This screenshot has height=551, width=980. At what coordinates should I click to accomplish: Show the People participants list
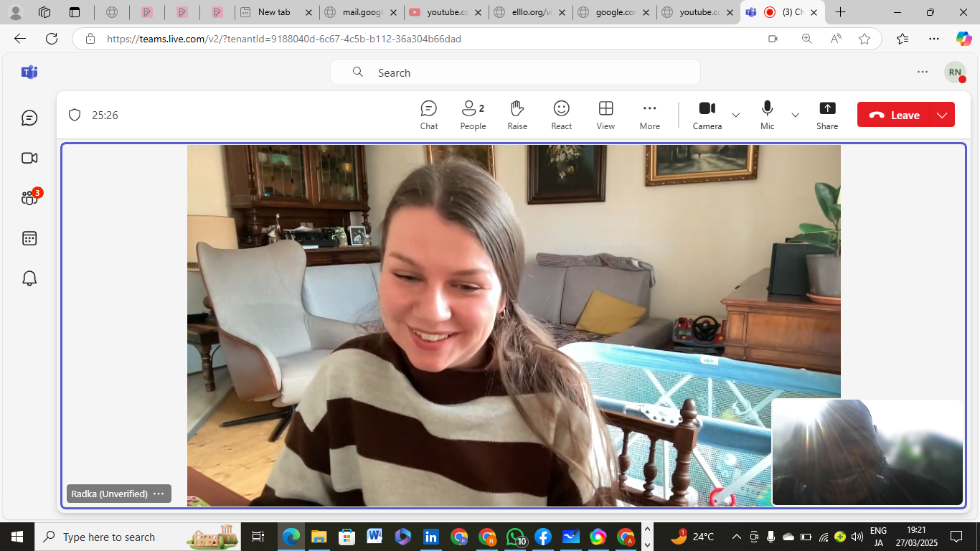pyautogui.click(x=473, y=115)
